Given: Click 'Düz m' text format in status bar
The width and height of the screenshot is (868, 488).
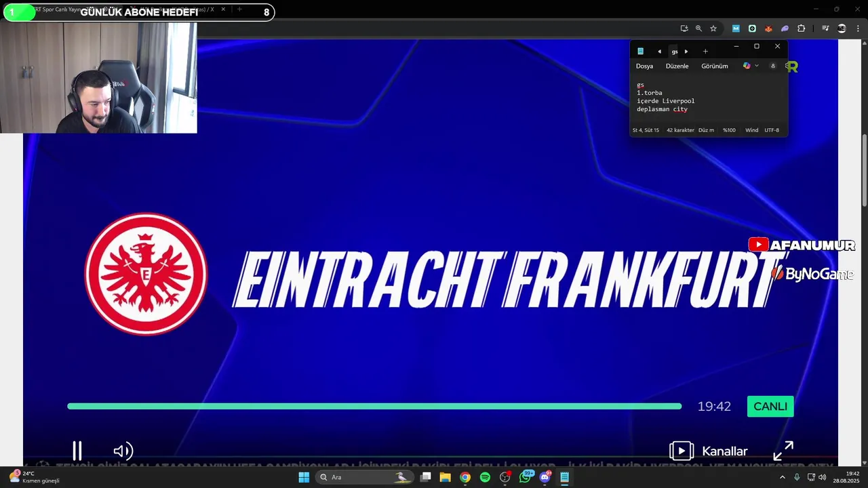Looking at the screenshot, I should [706, 130].
